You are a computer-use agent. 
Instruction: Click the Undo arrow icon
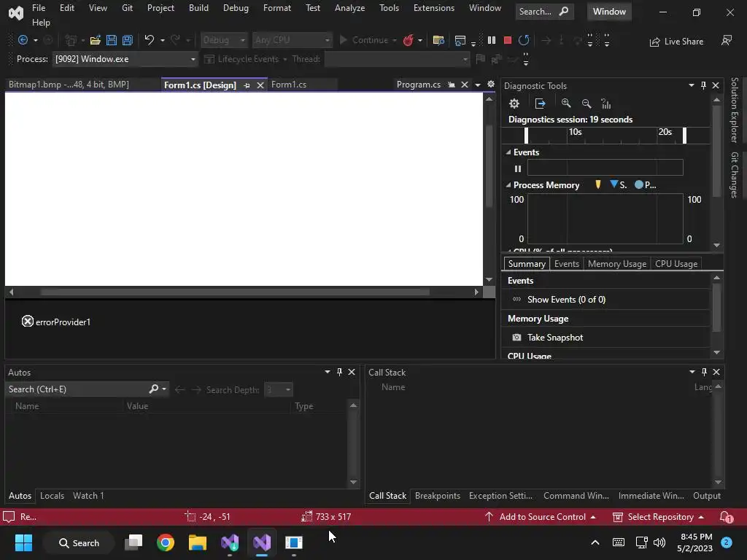(150, 40)
